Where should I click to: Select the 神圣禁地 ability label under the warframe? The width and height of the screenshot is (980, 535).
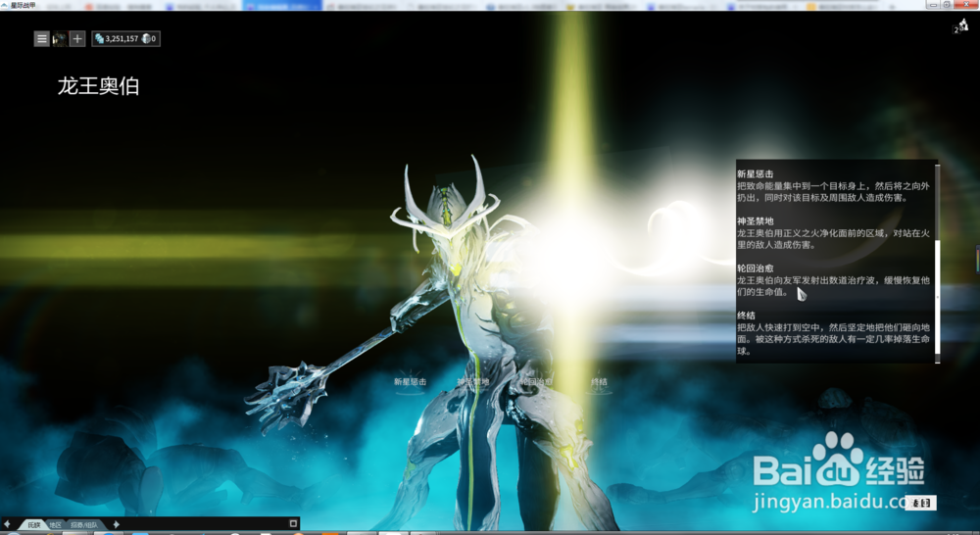coord(472,382)
